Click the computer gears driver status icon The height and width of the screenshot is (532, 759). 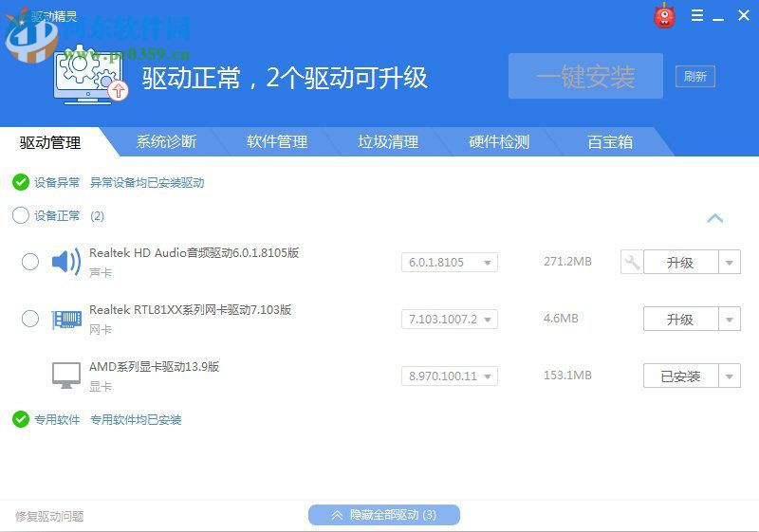90,76
